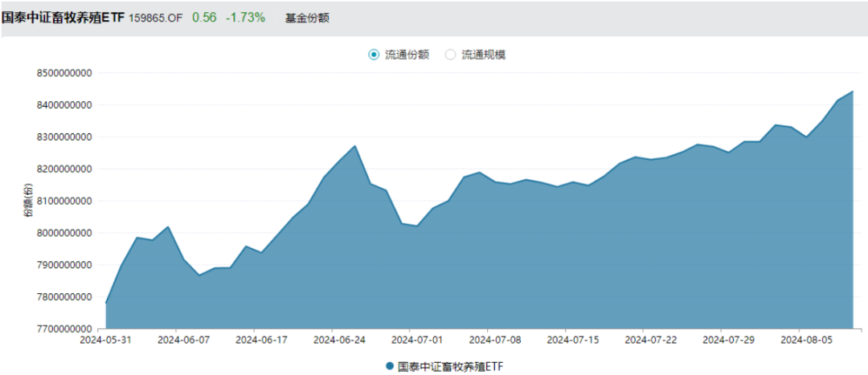Click the late-June peak of the area chart
The height and width of the screenshot is (375, 868).
click(355, 146)
